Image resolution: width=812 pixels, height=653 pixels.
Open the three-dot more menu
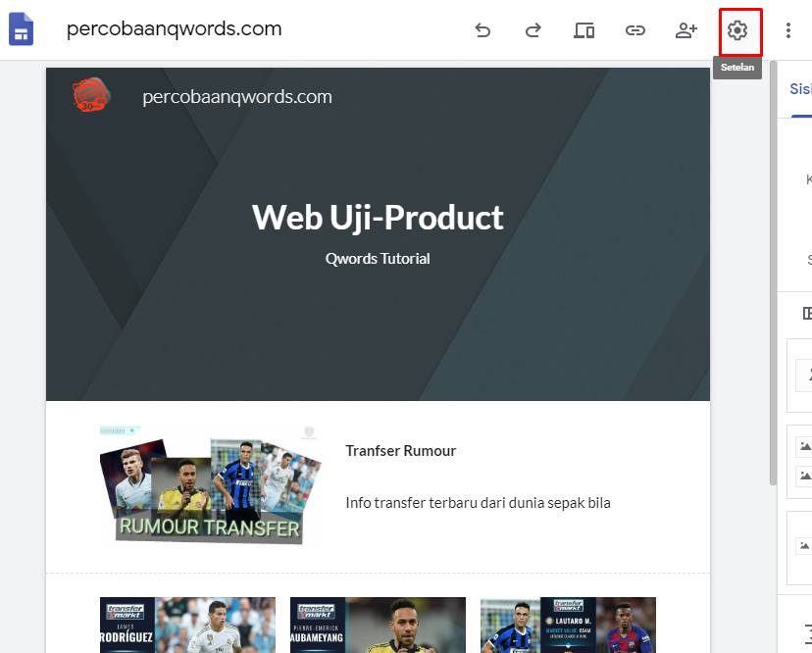[x=788, y=30]
